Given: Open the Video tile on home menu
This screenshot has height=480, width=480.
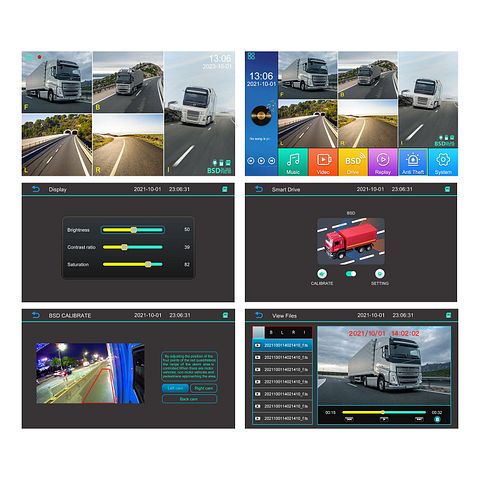Looking at the screenshot, I should (323, 162).
